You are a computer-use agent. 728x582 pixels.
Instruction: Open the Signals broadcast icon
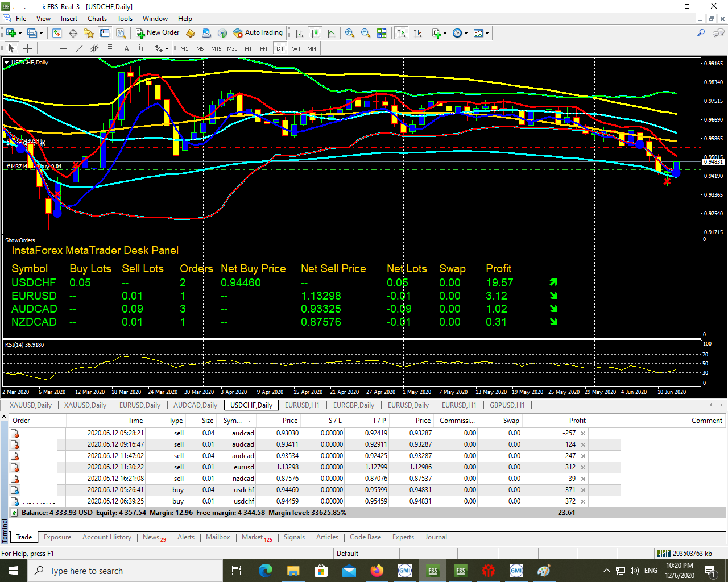222,33
